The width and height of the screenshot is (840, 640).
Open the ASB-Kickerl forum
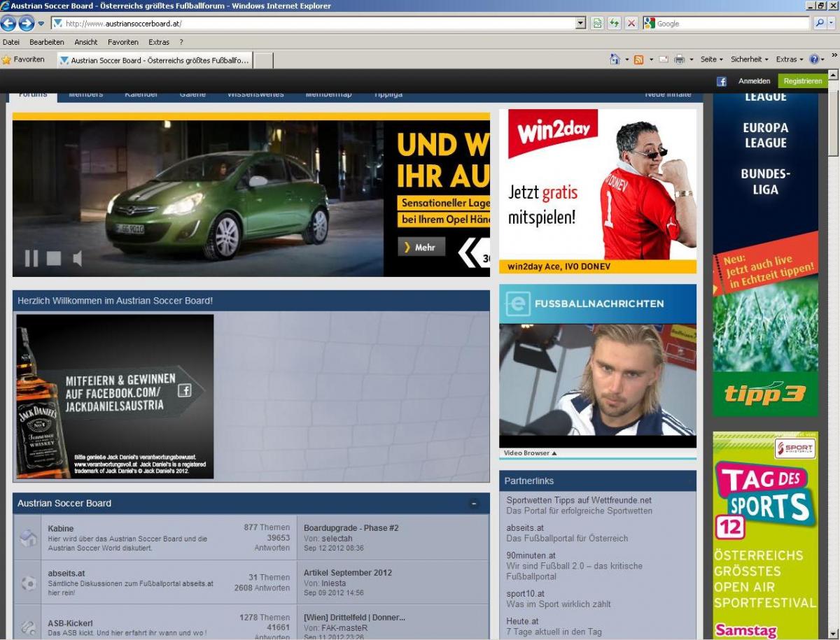(x=71, y=623)
